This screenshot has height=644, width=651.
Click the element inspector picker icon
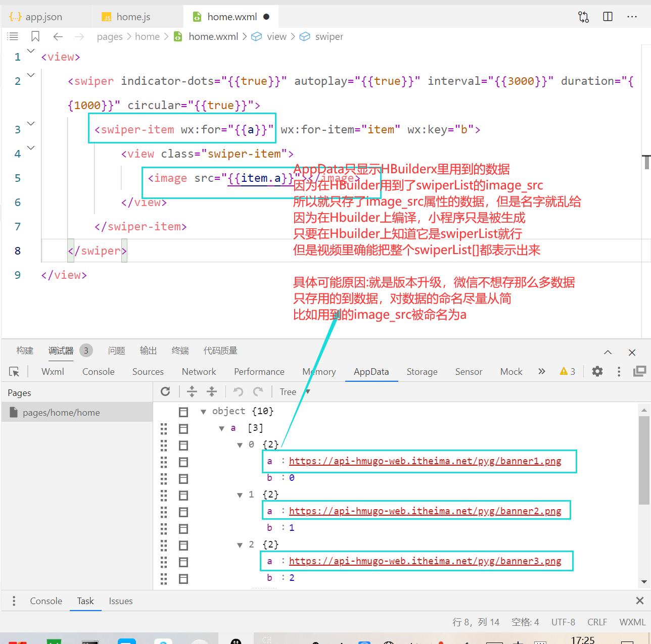point(14,372)
